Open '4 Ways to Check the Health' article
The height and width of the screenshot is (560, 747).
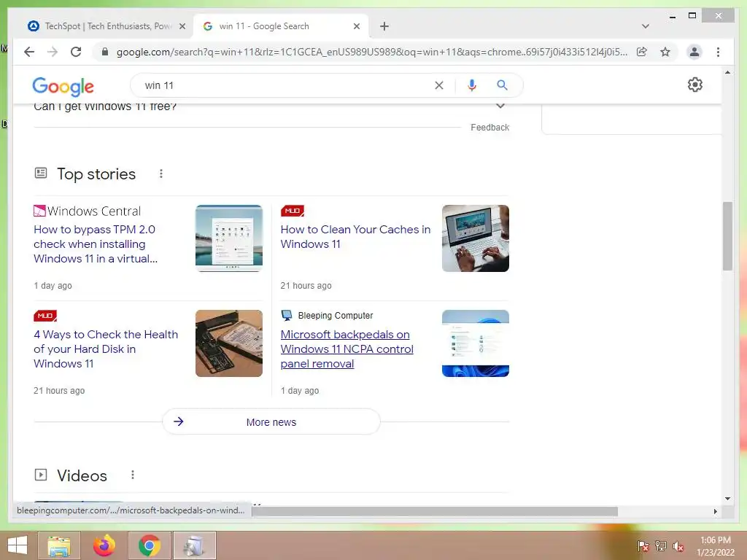tap(106, 349)
